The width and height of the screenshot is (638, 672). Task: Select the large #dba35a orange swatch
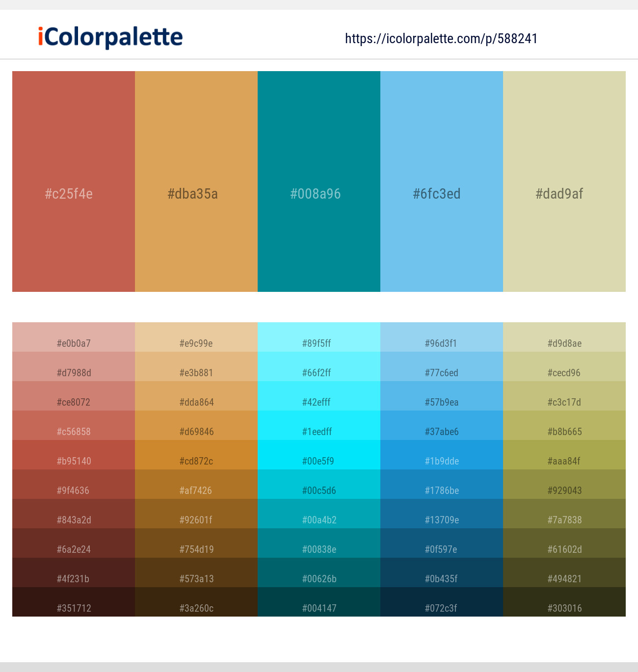196,181
